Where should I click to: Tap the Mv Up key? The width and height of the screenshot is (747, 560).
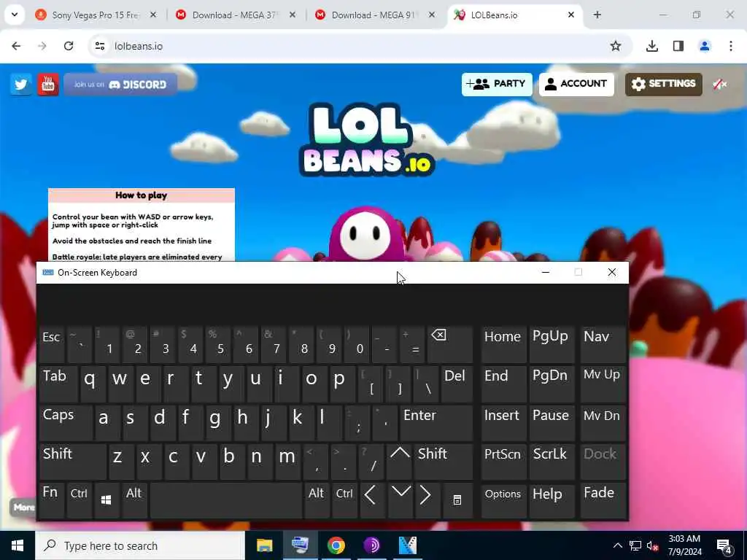[x=603, y=384]
